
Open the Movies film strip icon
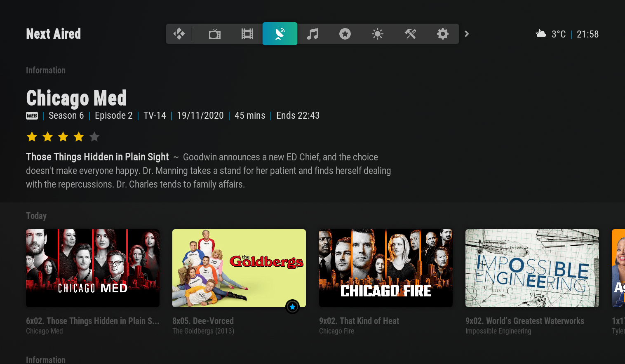[247, 34]
